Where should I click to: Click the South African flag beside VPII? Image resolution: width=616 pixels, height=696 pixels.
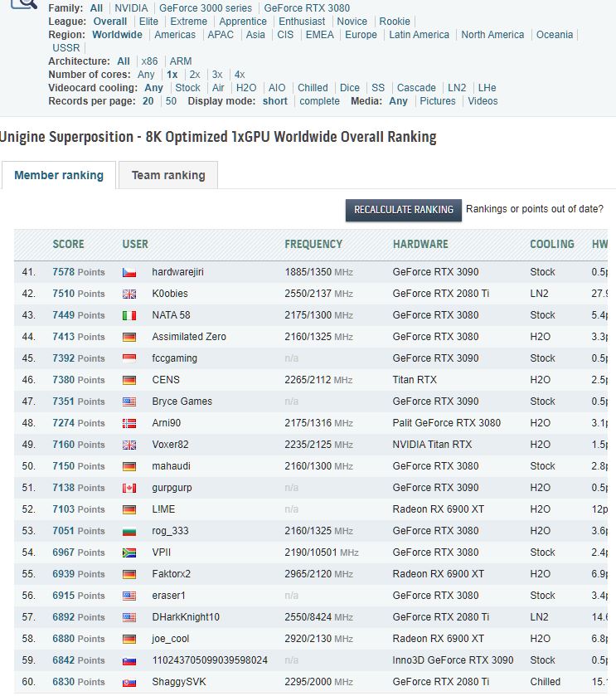(x=129, y=553)
